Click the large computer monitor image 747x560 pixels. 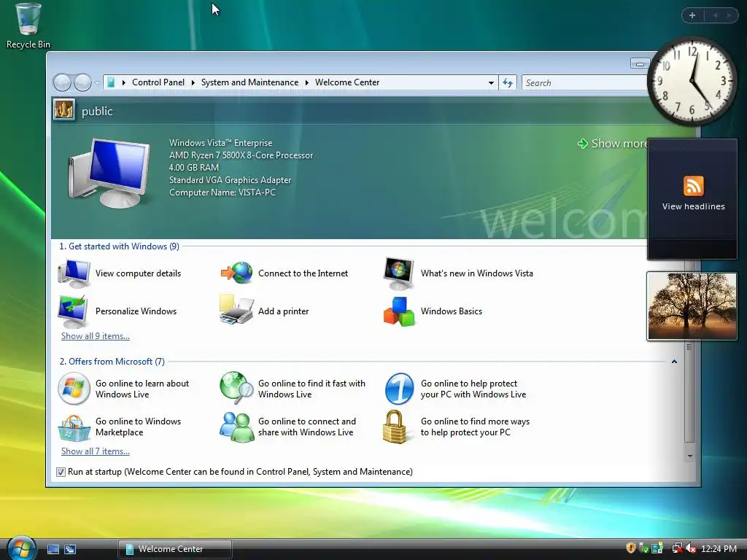[109, 172]
